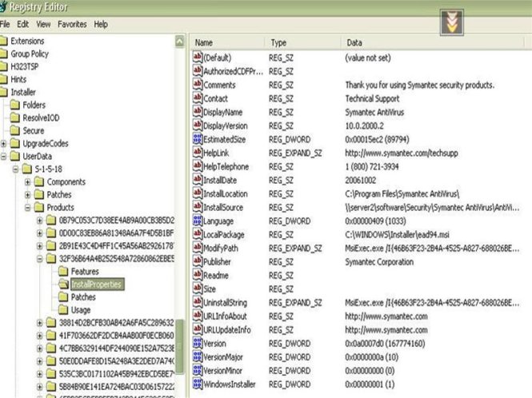Image resolution: width=532 pixels, height=398 pixels.
Task: Select the URLUpdateInfo value name
Action: point(227,330)
